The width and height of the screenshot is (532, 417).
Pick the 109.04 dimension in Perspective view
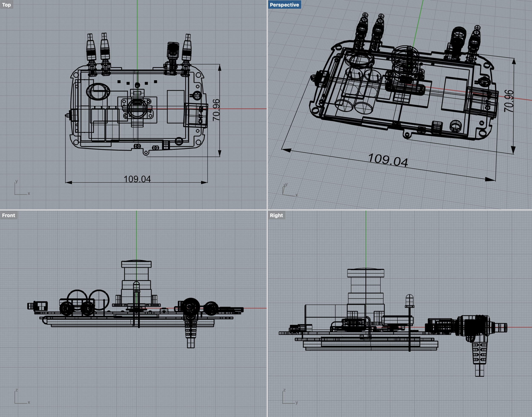click(x=388, y=160)
